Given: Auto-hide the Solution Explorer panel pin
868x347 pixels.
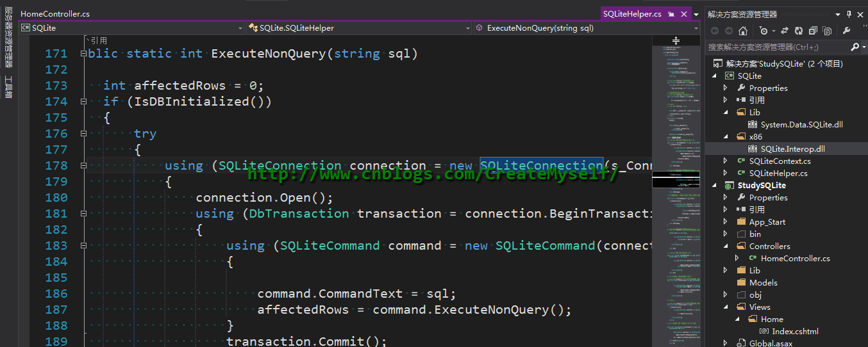Looking at the screenshot, I should coord(849,14).
